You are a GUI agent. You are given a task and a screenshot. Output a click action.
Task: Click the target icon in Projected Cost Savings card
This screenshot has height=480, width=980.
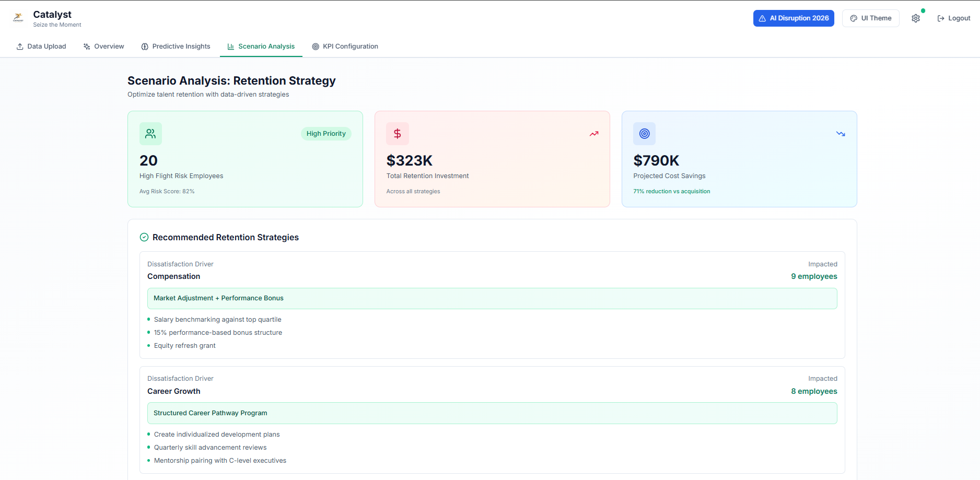pyautogui.click(x=645, y=134)
